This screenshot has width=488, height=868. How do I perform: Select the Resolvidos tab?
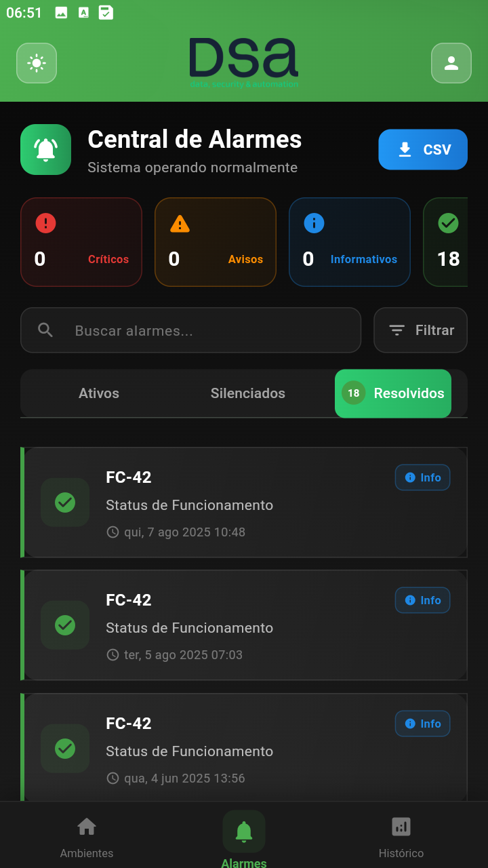coord(393,393)
